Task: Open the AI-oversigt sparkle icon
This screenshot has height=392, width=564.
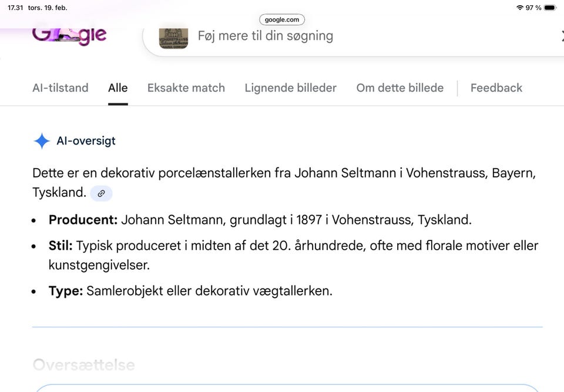Action: coord(41,140)
